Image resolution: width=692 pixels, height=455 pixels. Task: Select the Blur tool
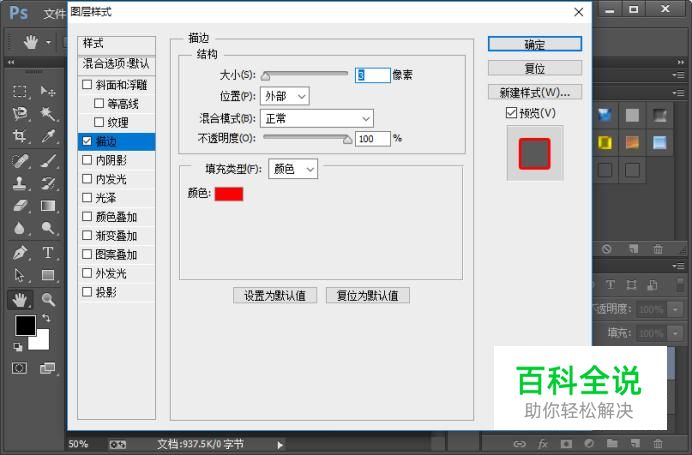coord(19,228)
